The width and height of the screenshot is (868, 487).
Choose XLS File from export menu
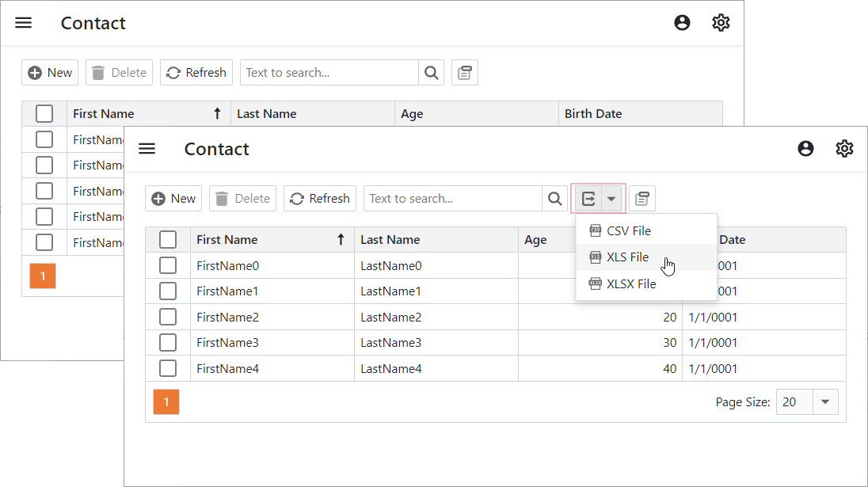point(646,257)
